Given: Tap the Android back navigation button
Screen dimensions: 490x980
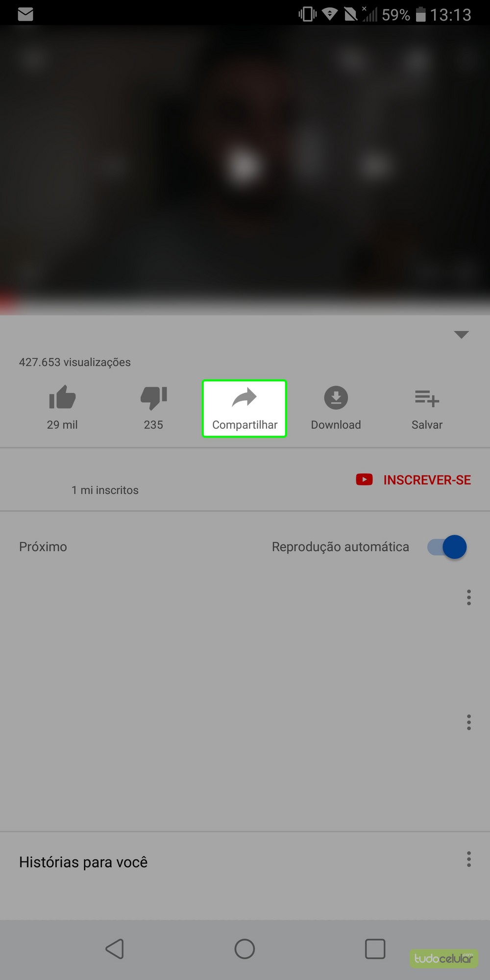Looking at the screenshot, I should (115, 949).
